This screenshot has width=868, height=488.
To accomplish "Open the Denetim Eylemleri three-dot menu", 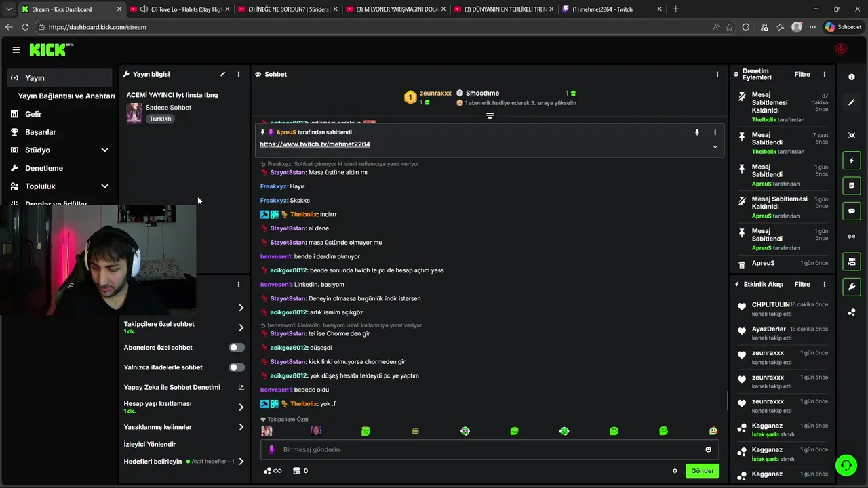I will [x=825, y=74].
